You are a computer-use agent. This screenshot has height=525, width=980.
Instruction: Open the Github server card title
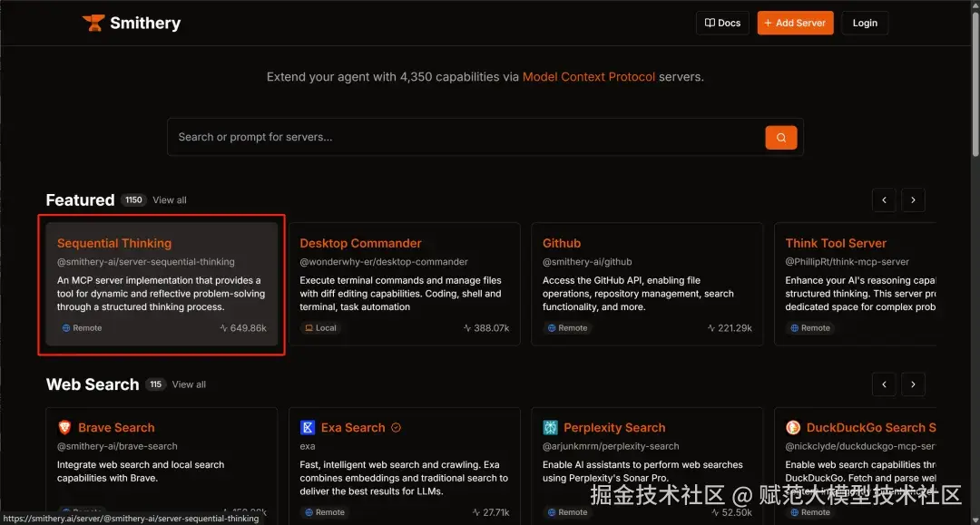562,243
